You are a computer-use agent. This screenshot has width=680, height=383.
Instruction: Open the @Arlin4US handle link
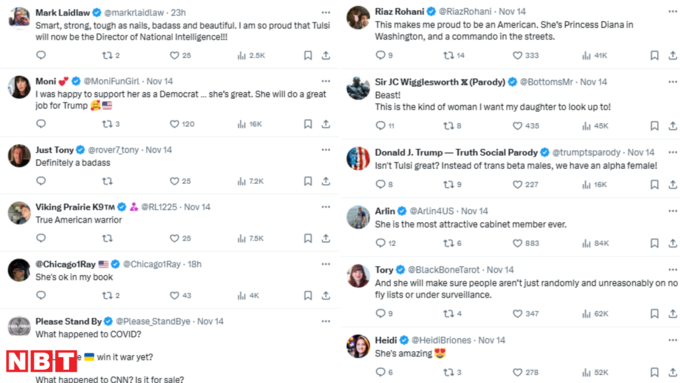point(432,211)
